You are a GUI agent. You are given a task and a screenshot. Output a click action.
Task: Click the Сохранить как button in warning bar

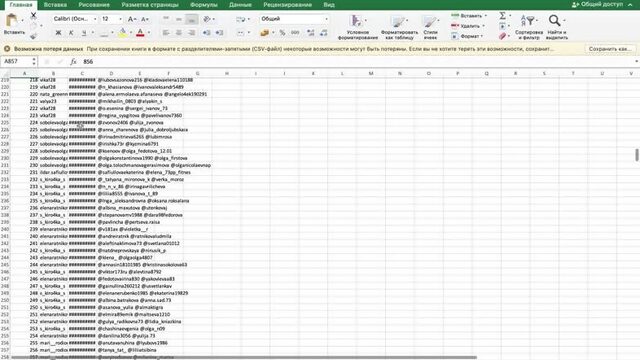[610, 49]
